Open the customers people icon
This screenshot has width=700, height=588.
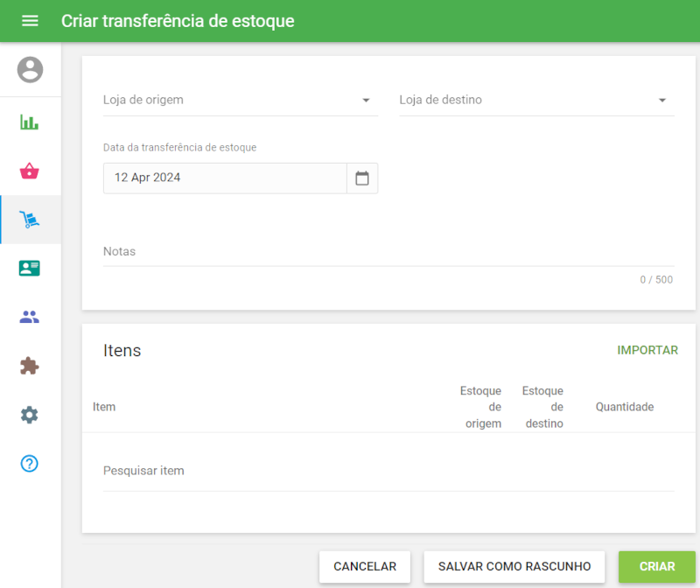[30, 317]
